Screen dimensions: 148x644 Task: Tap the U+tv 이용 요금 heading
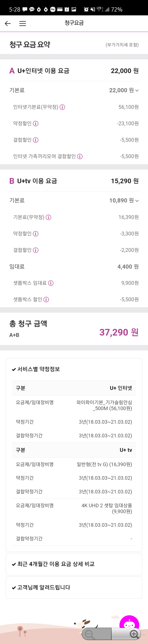tap(37, 181)
